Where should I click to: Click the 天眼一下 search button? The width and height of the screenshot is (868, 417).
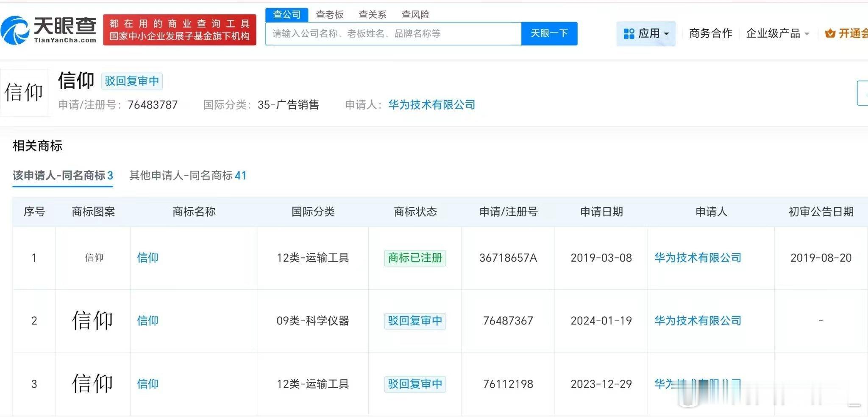(x=549, y=34)
